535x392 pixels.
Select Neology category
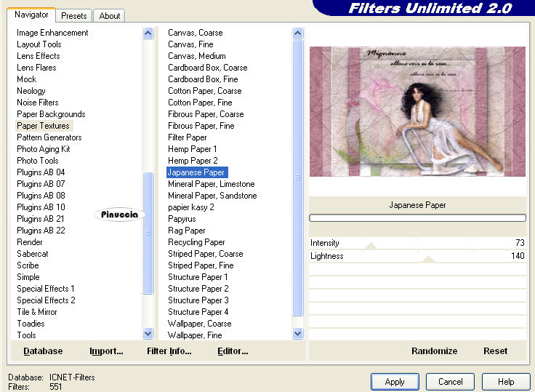coord(31,91)
